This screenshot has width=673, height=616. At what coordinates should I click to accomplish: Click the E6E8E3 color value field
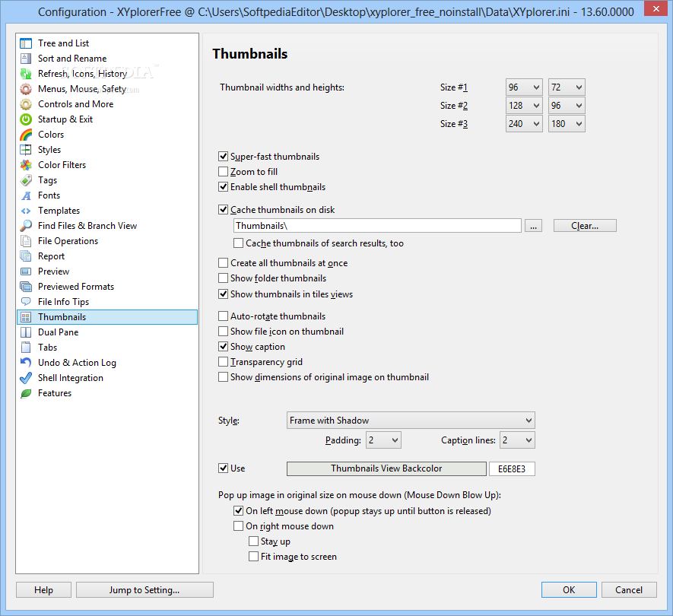pyautogui.click(x=512, y=468)
